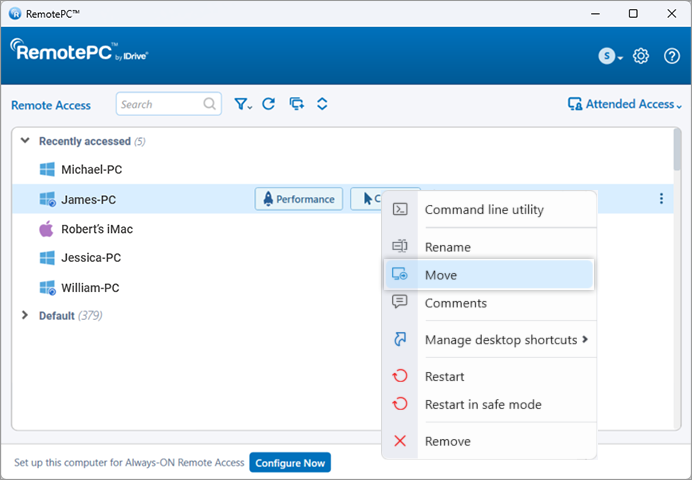Open the settings gear icon

click(642, 56)
